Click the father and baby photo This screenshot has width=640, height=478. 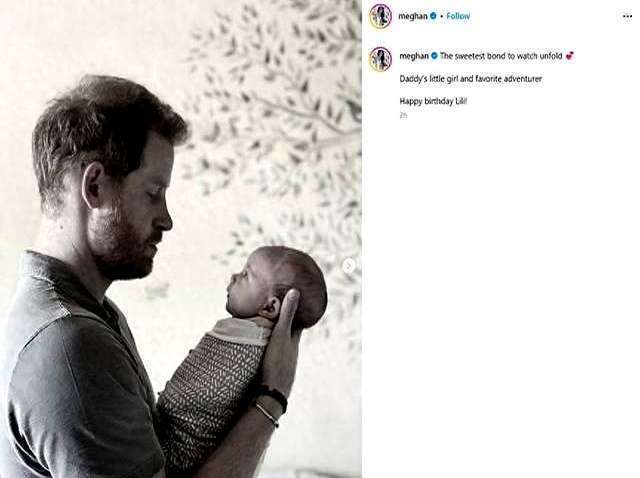181,239
